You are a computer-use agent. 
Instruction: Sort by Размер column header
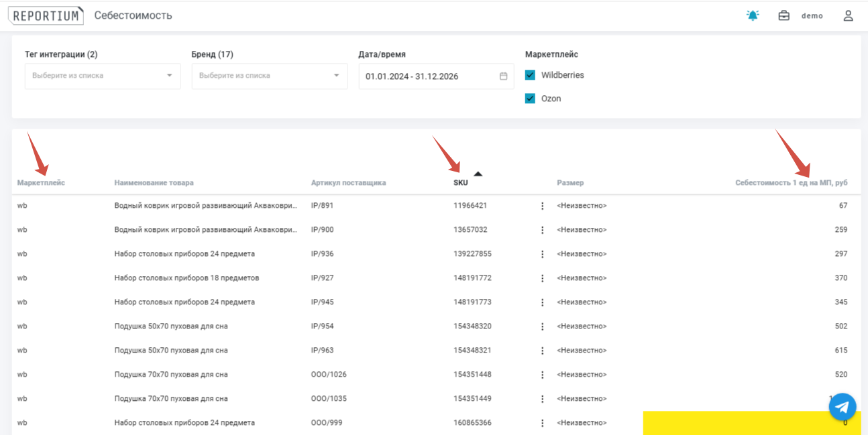click(570, 182)
